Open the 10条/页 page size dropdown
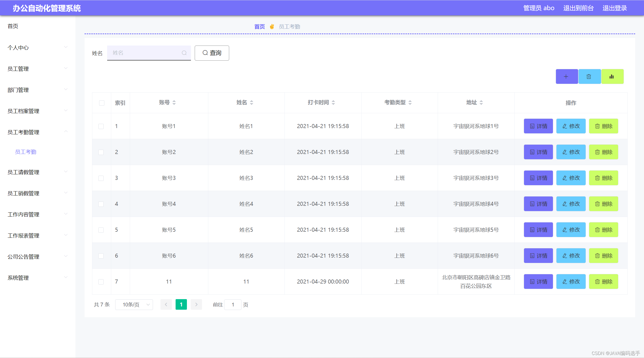Screen dimensions: 644x358 [x=134, y=304]
